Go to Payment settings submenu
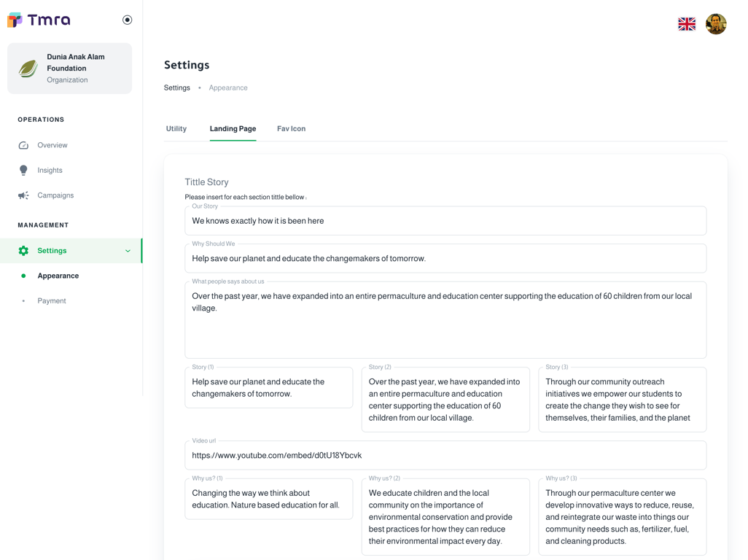This screenshot has width=748, height=560. tap(52, 301)
